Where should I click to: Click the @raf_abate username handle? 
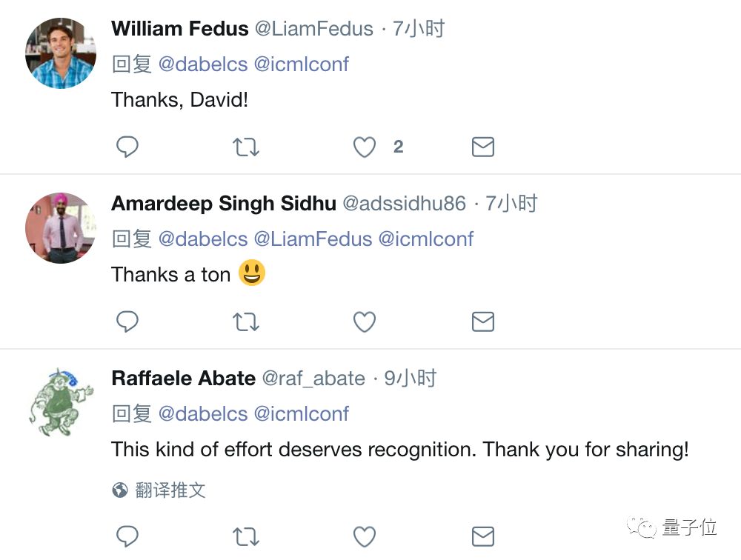click(x=313, y=379)
